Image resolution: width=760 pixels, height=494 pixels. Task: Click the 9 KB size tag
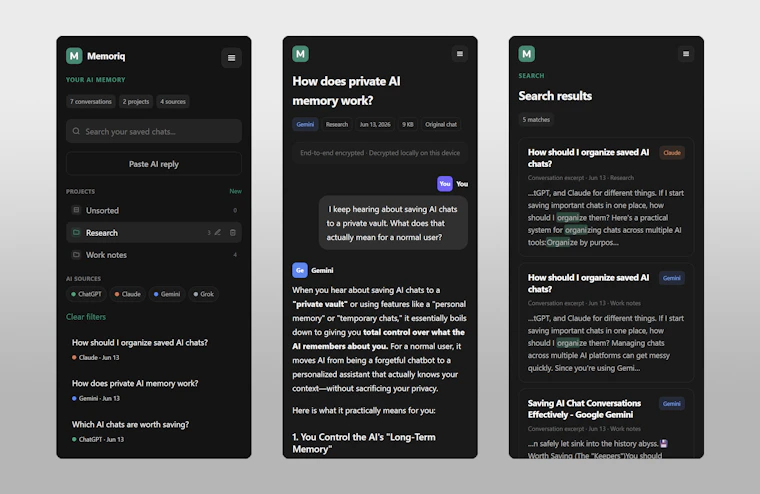(408, 124)
